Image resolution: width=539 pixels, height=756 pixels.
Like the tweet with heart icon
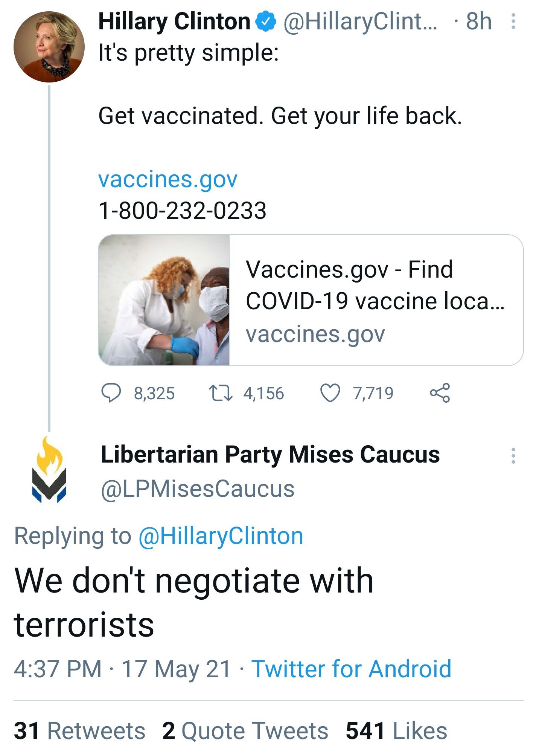pos(330,393)
